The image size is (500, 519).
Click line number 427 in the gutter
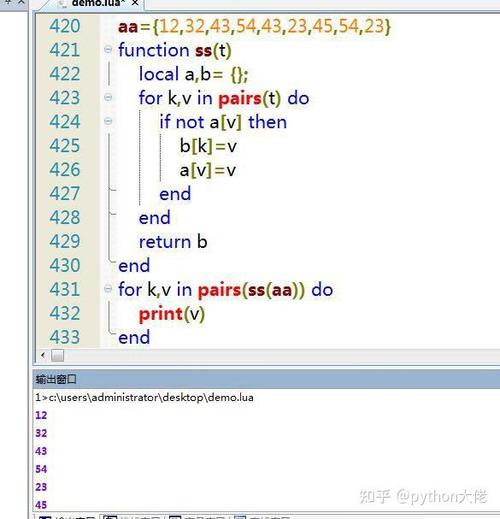(65, 193)
